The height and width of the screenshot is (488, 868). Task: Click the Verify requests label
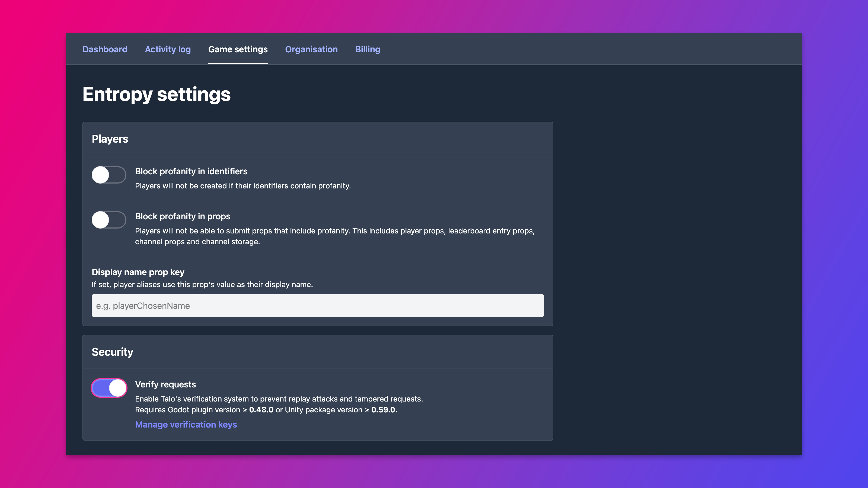point(165,384)
